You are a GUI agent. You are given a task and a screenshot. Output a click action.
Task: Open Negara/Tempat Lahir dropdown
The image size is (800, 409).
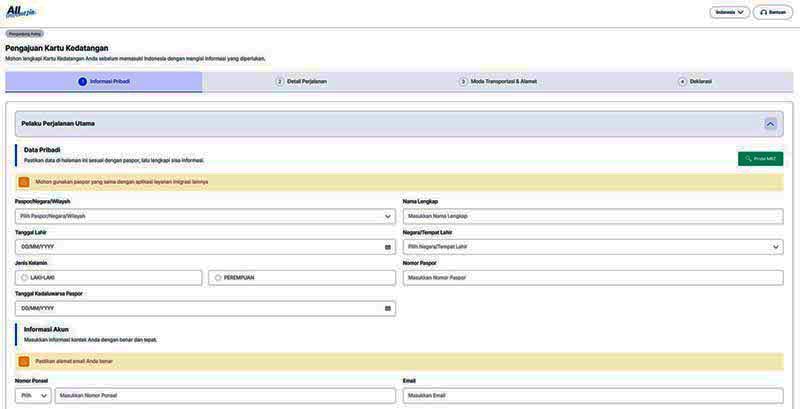593,247
